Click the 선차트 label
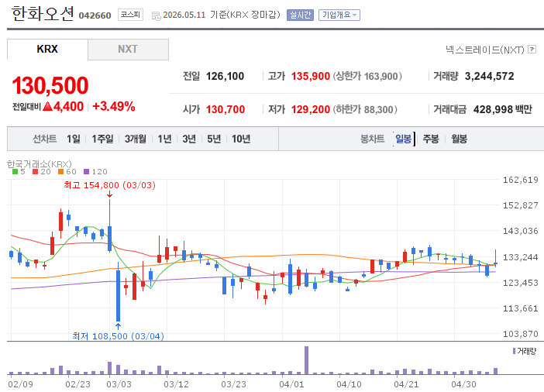The image size is (544, 392). 44,139
